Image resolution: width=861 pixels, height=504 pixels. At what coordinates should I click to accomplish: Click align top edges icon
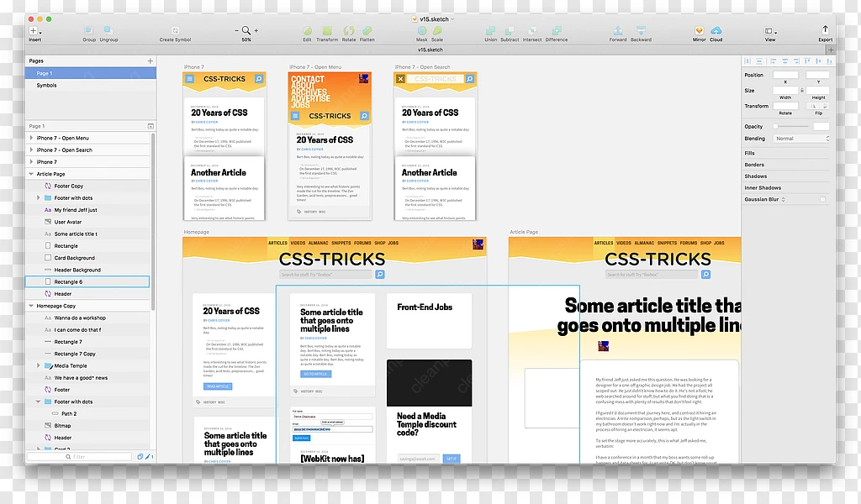pyautogui.click(x=806, y=60)
